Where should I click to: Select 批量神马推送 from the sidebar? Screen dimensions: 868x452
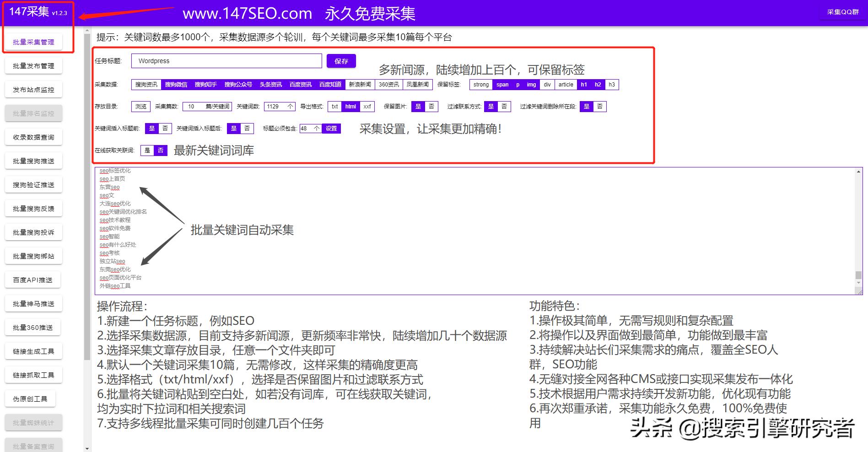point(33,303)
